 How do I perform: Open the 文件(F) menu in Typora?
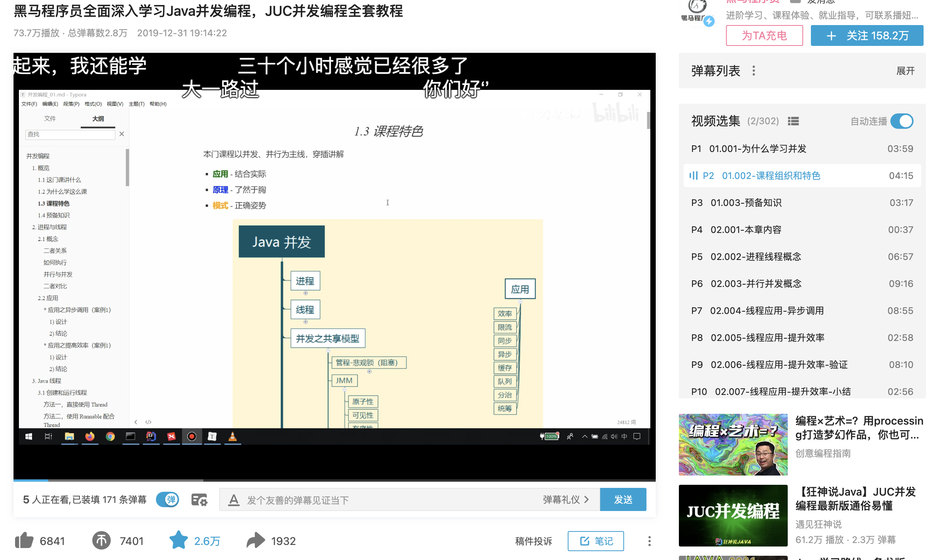[x=29, y=104]
